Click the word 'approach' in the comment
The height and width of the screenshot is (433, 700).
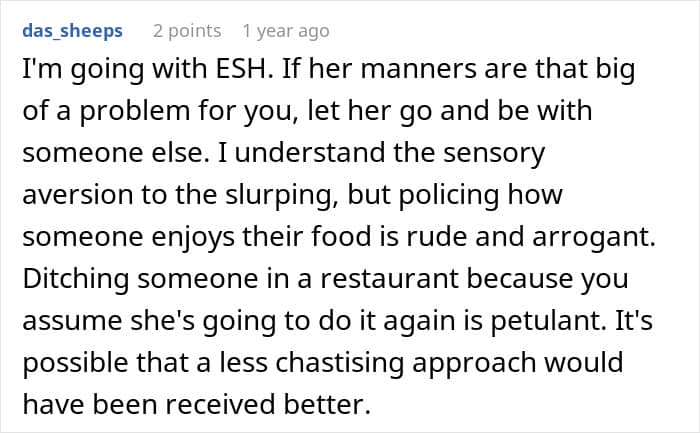coord(474,364)
